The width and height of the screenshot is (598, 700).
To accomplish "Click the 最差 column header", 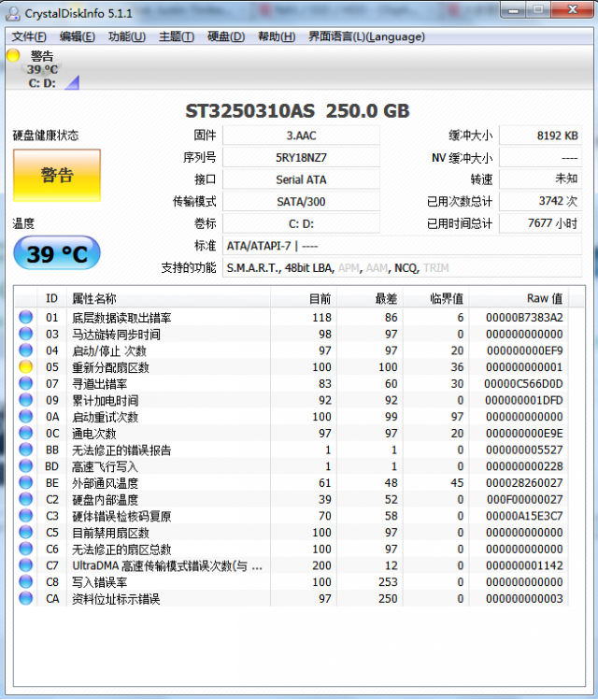I will tap(370, 298).
